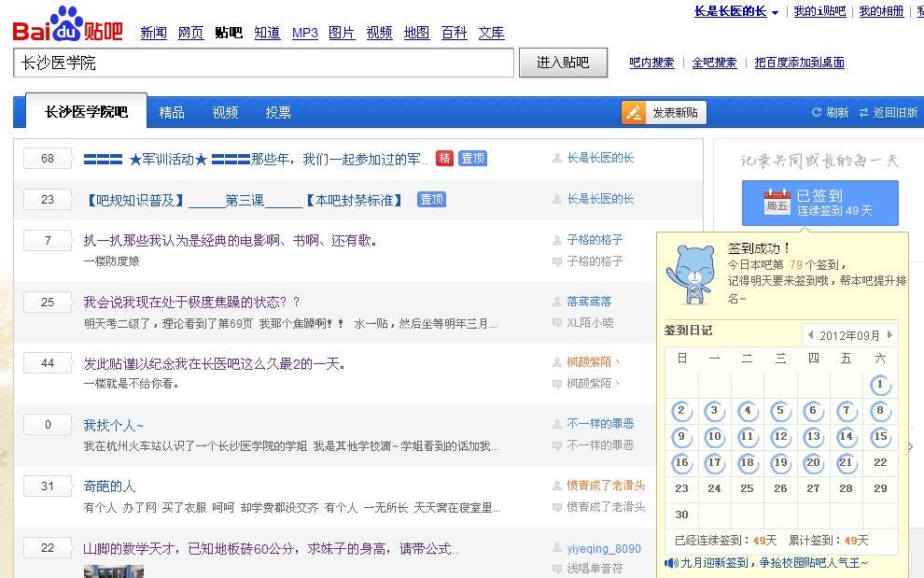The image size is (924, 578).
Task: Open the 文库 navigation link
Action: (492, 33)
